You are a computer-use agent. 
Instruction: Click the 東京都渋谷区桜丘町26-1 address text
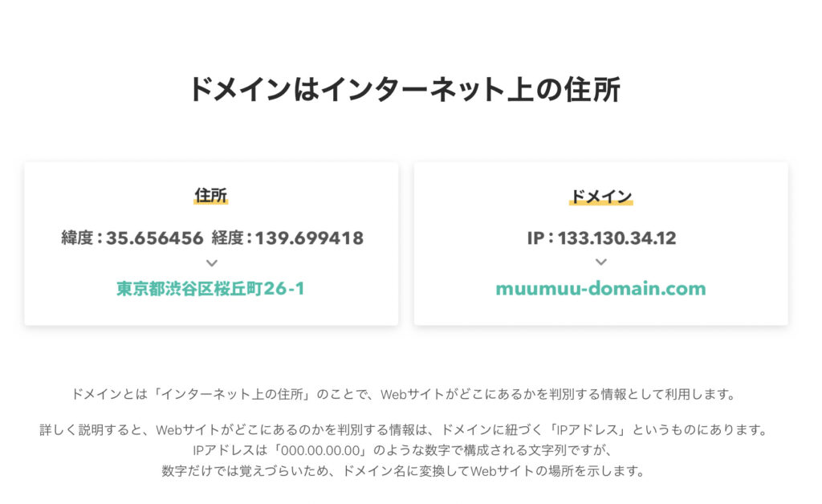[211, 289]
